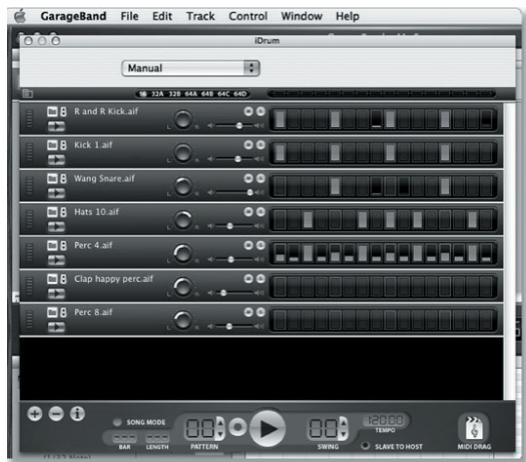The height and width of the screenshot is (462, 526).
Task: Start playback with the Play button
Action: coord(268,428)
